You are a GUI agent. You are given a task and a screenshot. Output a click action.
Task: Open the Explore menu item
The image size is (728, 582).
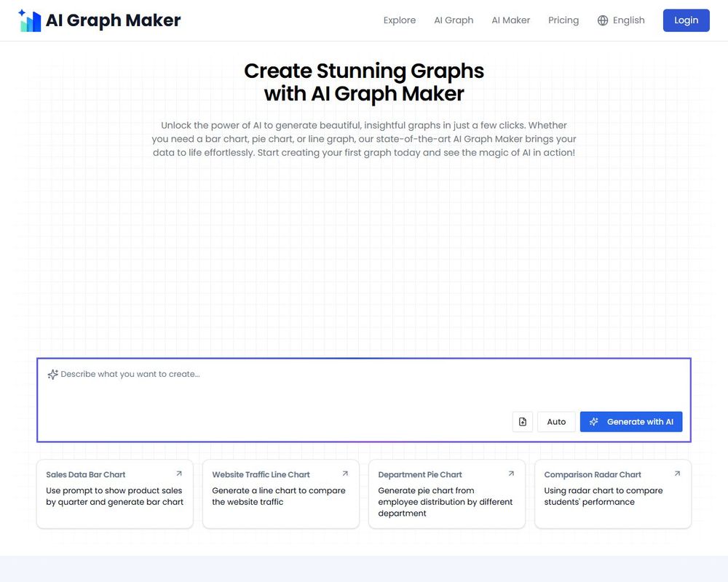pyautogui.click(x=399, y=20)
